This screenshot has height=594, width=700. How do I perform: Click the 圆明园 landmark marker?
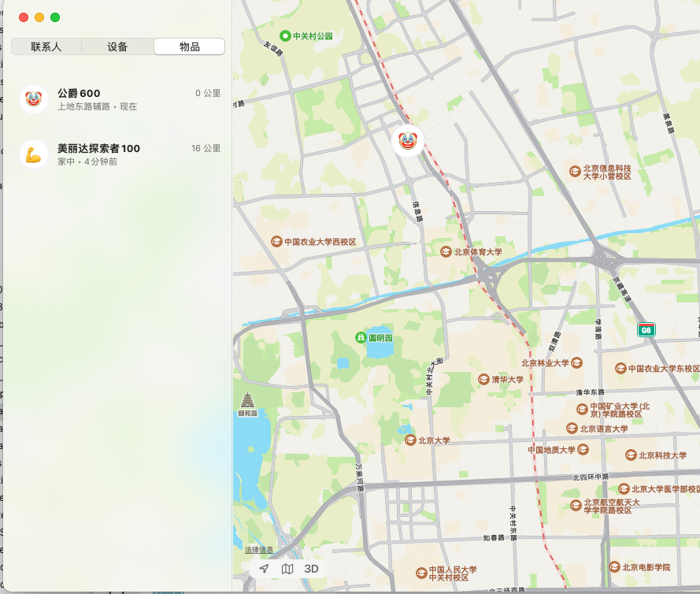coord(361,338)
